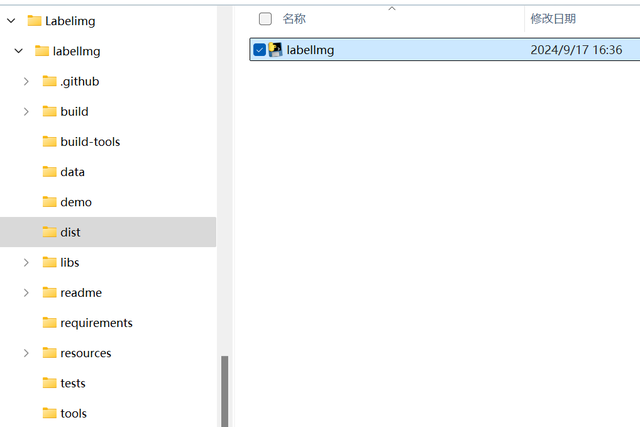Click the requirements folder icon
The image size is (640, 427).
point(49,322)
